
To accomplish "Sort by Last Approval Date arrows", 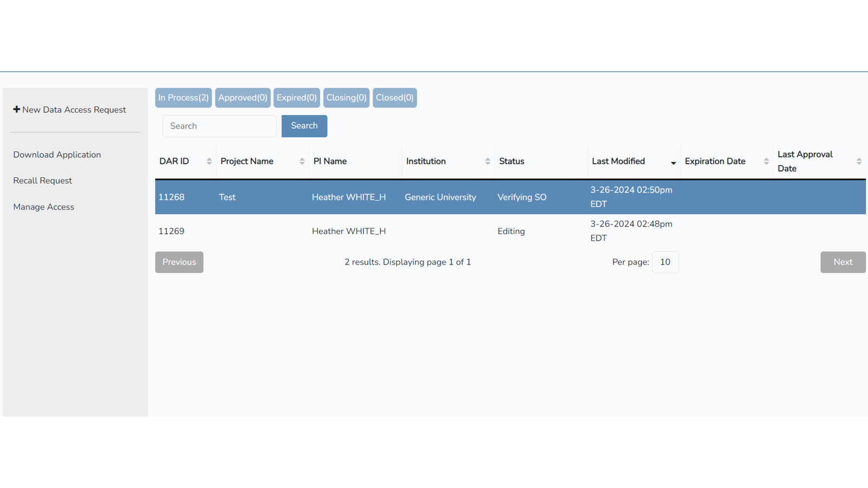I will (x=859, y=162).
